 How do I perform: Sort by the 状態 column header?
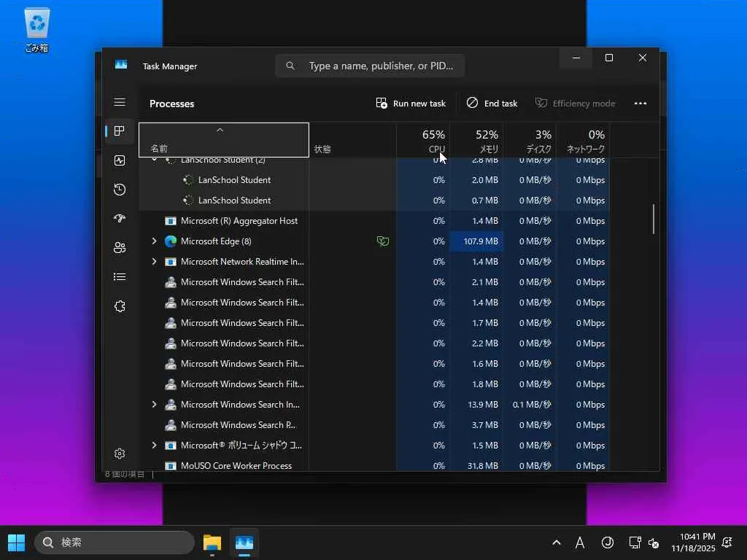click(352, 140)
